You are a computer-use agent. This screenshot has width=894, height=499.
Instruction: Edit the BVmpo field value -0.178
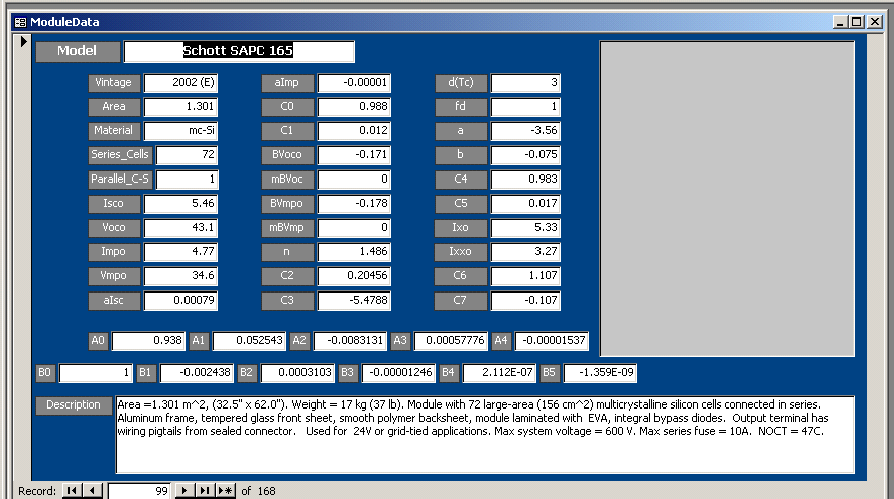pos(354,204)
